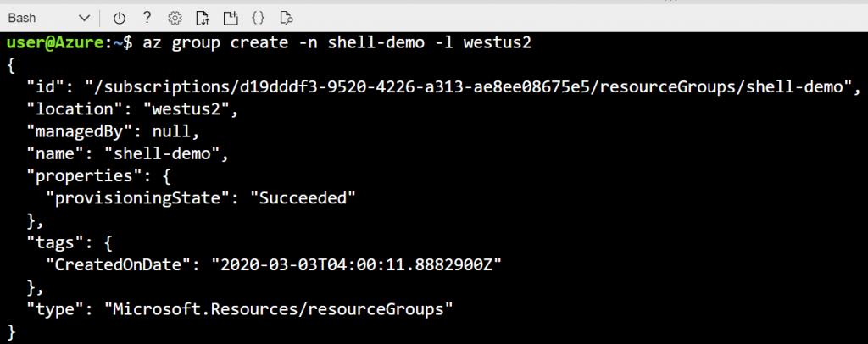Click the az group create command text
868x344 pixels.
(337, 43)
